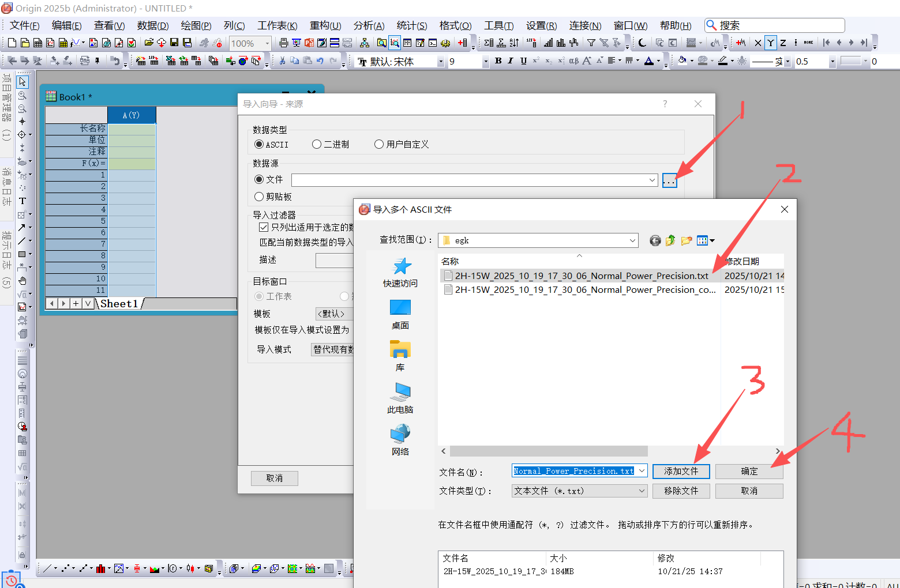Click the Print icon in toolbar

pyautogui.click(x=283, y=43)
